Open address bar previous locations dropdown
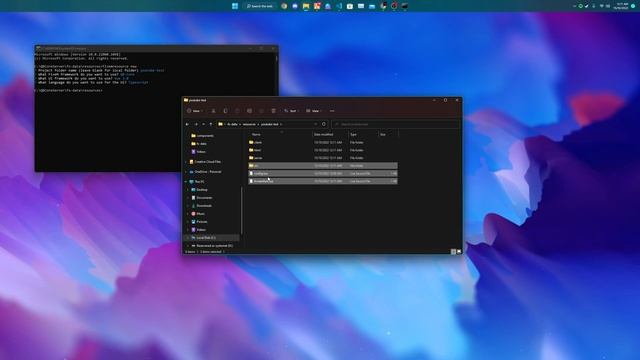This screenshot has width=640, height=360. coord(316,124)
